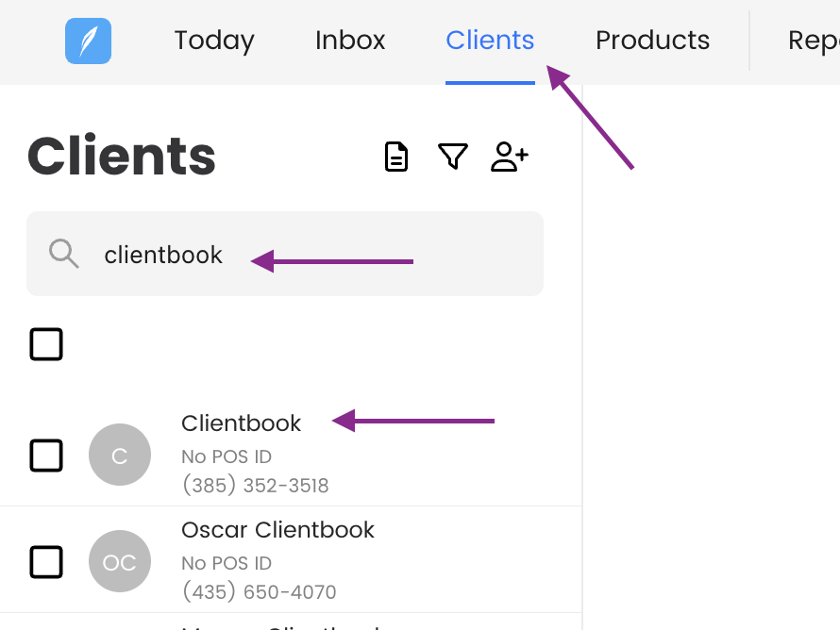Open the Clientbook client name
840x630 pixels.
point(242,423)
